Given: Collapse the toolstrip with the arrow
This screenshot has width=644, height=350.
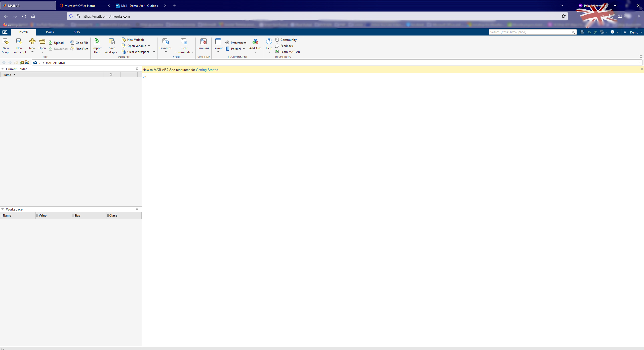Looking at the screenshot, I should point(641,57).
